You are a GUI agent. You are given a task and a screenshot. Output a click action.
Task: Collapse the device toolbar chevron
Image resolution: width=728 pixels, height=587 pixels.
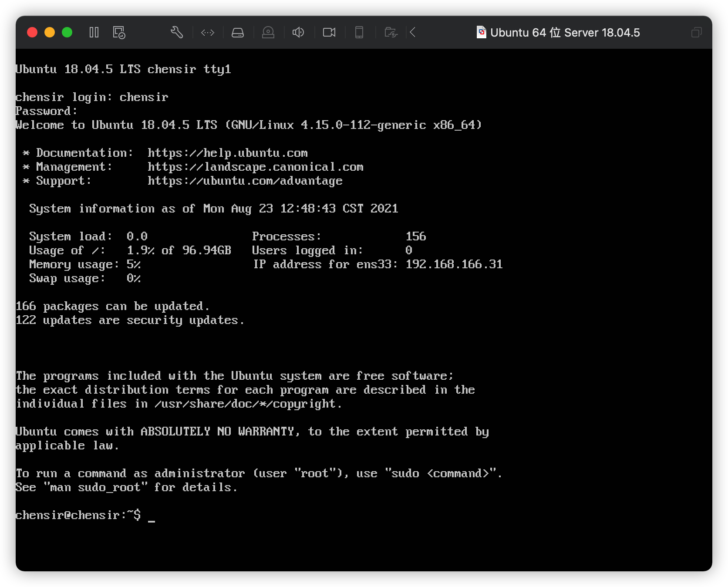[413, 32]
